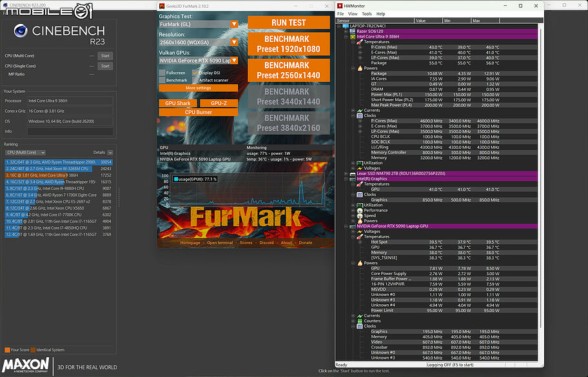Launch GPU Shark from FurMark
Screen dimensions: 588x377
[178, 103]
